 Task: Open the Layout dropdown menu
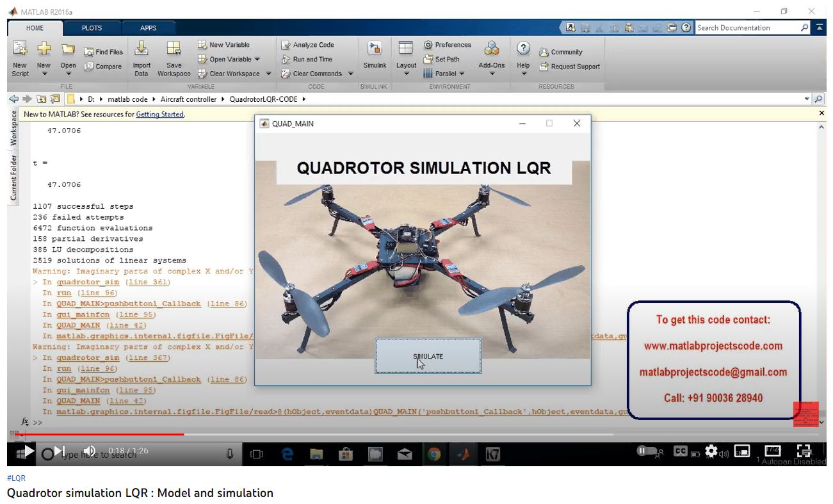click(406, 74)
